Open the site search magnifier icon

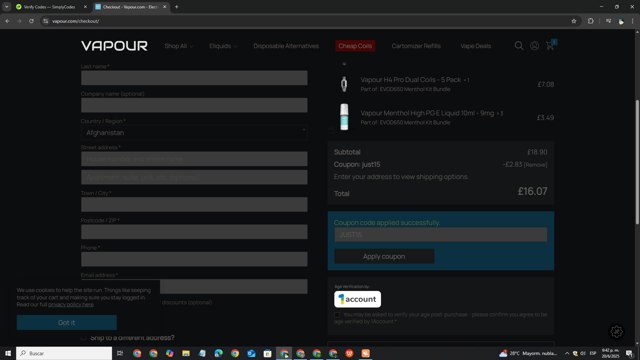(518, 46)
